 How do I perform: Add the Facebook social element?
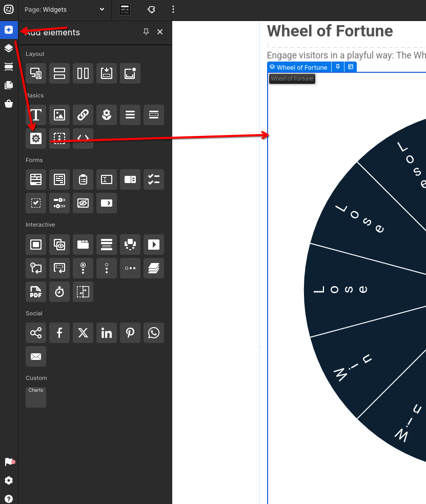coord(59,333)
